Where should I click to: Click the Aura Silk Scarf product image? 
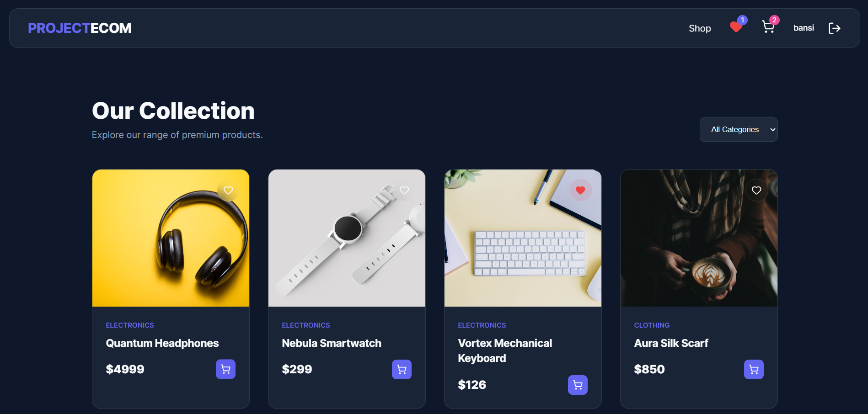(698, 238)
